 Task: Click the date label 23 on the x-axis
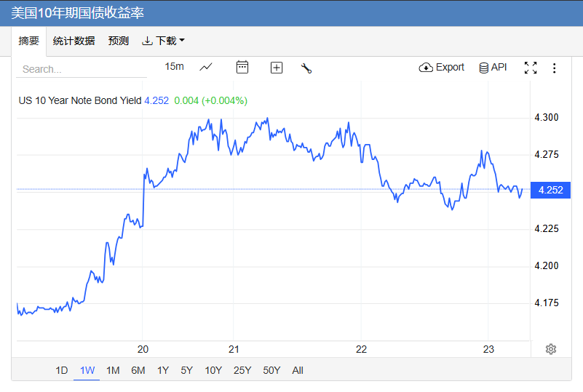pos(488,349)
